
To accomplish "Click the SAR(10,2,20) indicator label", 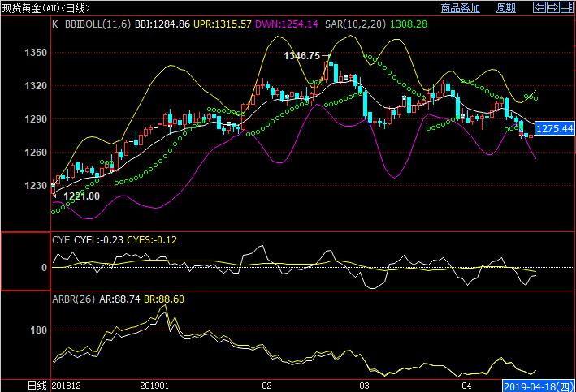I will pos(356,24).
